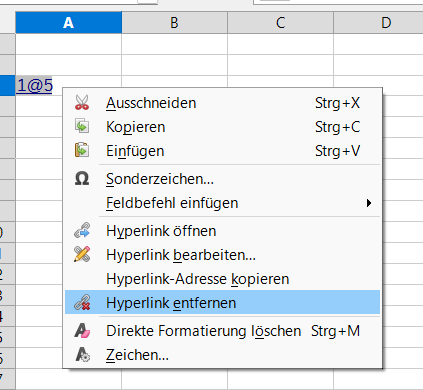Choose Hyperlink öffnen
This screenshot has height=390, width=423.
222,231
